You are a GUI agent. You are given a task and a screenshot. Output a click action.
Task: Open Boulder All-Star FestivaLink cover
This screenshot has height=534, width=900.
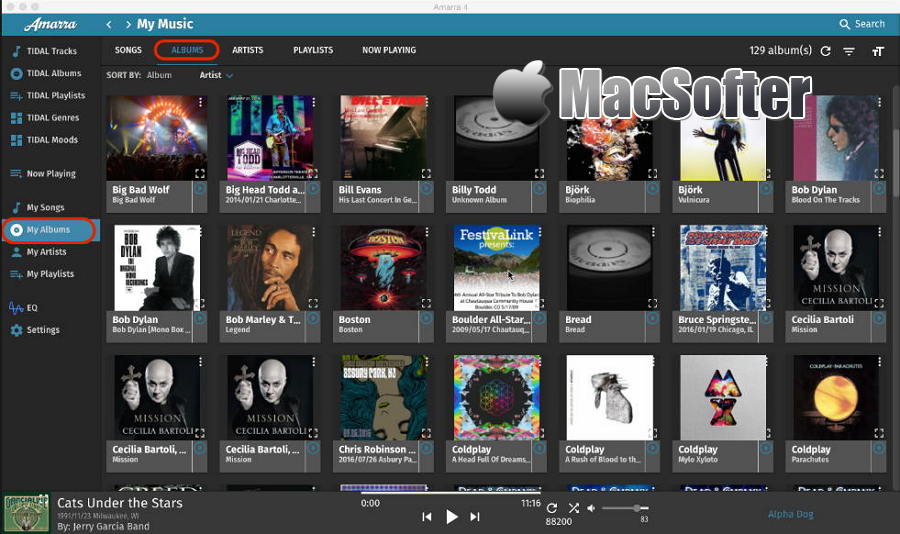click(496, 268)
